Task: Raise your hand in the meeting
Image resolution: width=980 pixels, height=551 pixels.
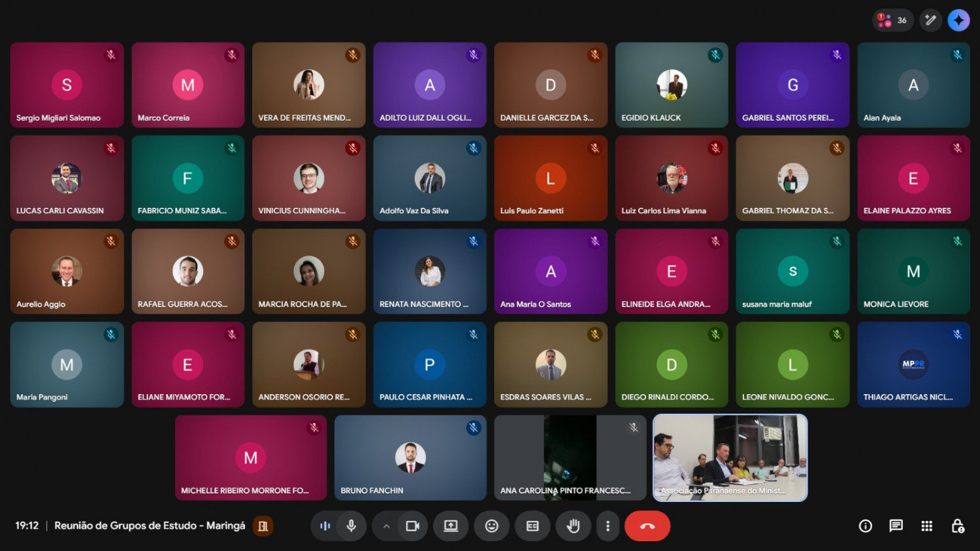Action: [573, 526]
